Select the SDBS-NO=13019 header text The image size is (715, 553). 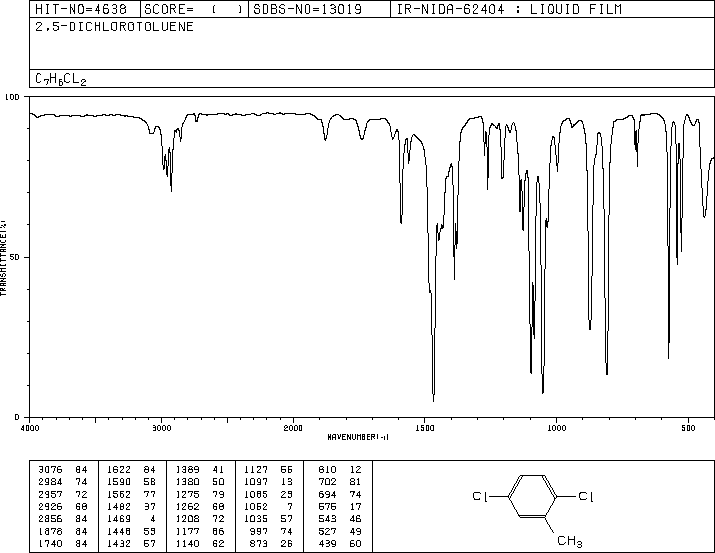click(x=307, y=9)
